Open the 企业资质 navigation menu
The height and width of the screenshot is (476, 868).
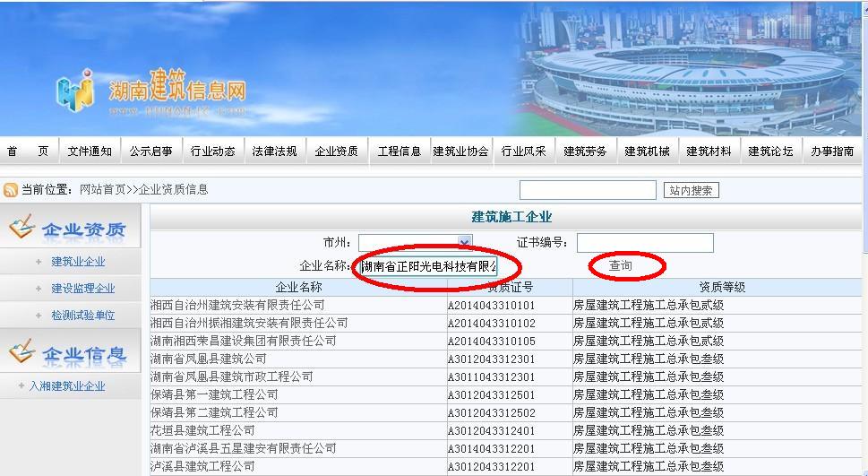coord(336,151)
